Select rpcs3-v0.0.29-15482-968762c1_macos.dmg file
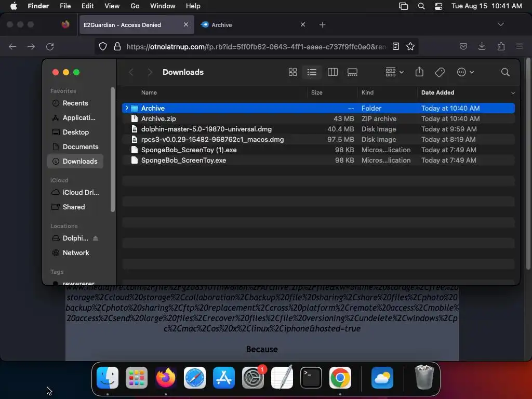 pos(318,139)
